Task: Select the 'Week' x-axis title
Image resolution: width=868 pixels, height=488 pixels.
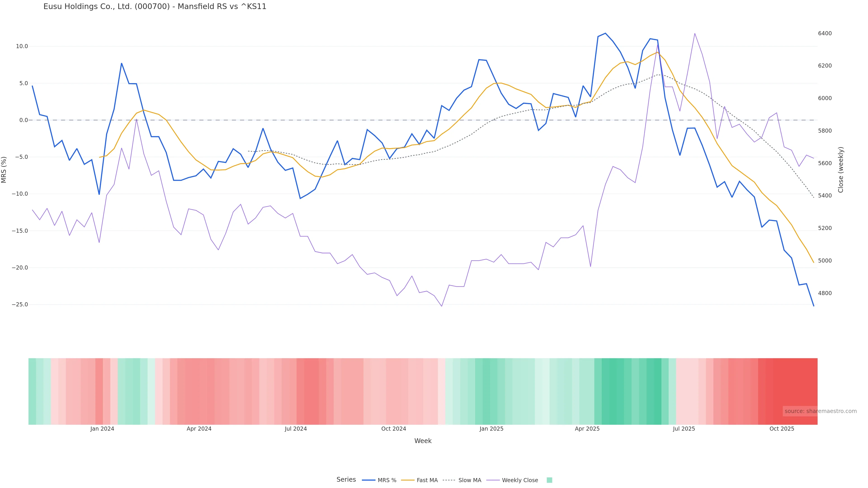Action: tap(422, 441)
